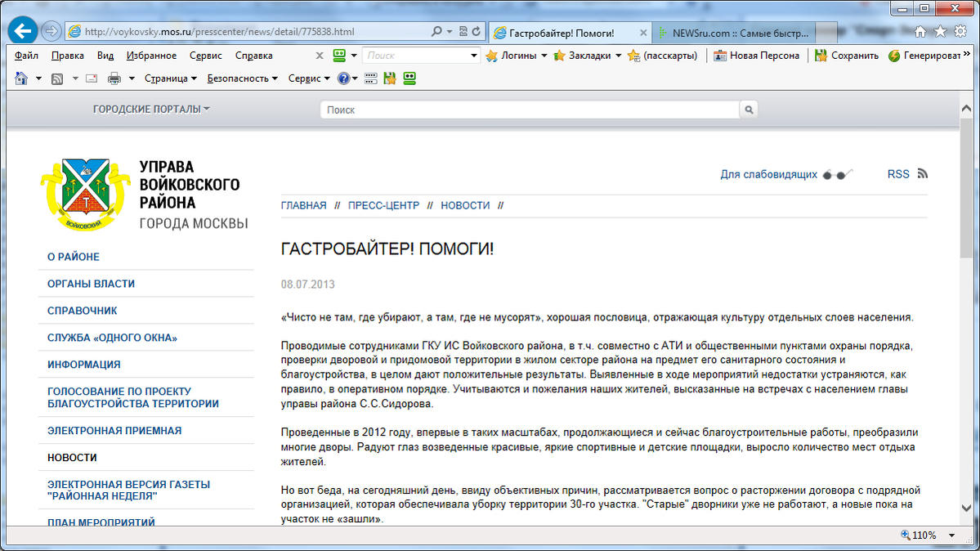Click in the site 'Поиск' search field
Screen dimensions: 980x551
point(530,110)
